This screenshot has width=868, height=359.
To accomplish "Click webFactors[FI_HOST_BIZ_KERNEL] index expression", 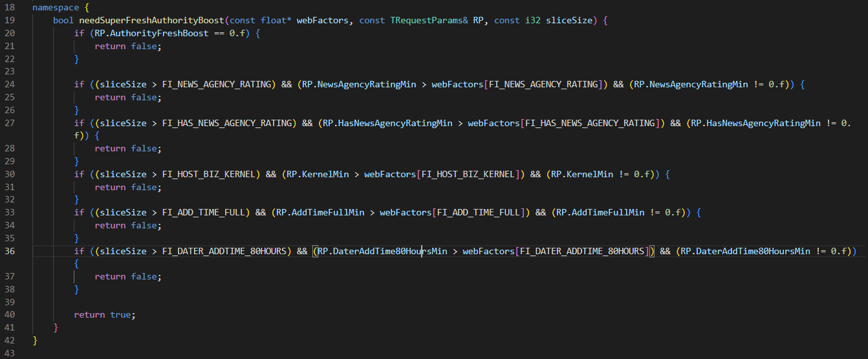I will 442,174.
